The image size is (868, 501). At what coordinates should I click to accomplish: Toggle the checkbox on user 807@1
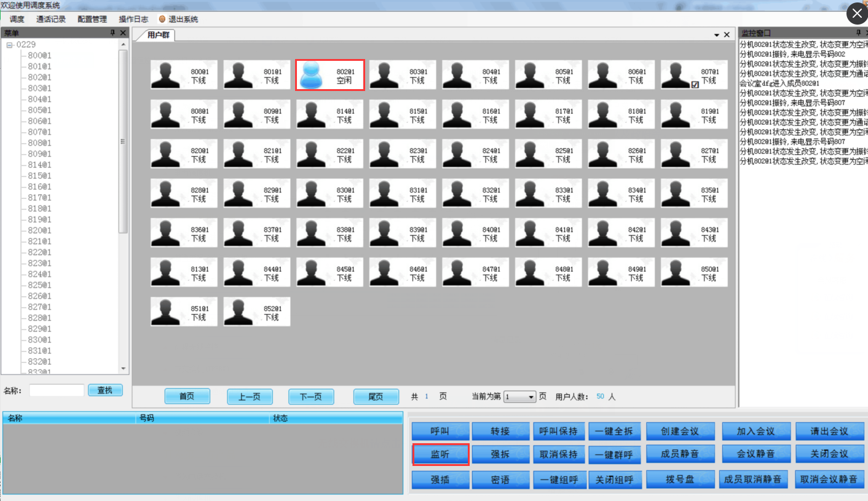tap(695, 85)
